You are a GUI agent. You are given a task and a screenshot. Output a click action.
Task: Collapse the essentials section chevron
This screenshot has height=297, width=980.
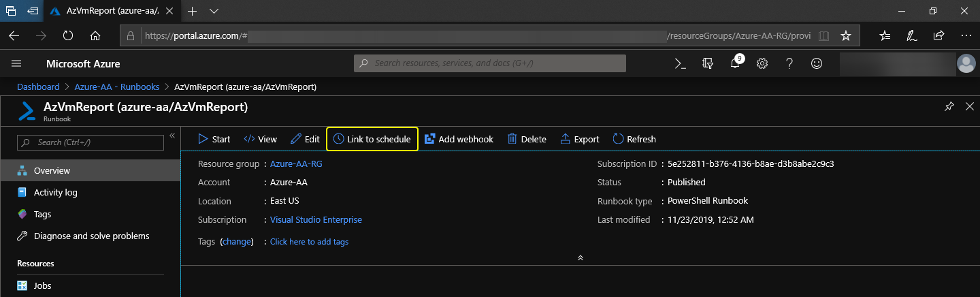click(580, 258)
